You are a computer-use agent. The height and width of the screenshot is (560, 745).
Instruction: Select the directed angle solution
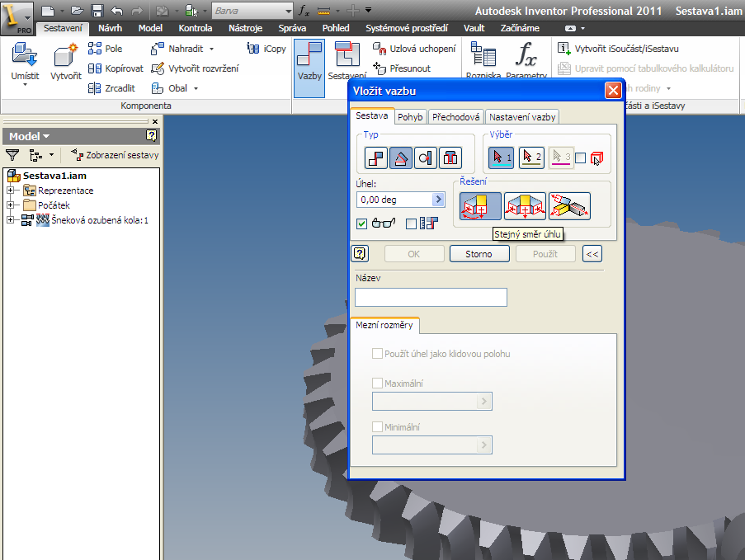coord(480,206)
